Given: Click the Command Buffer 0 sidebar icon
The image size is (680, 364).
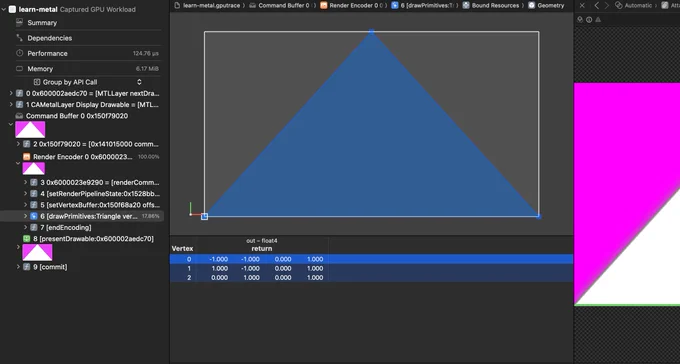Looking at the screenshot, I should coord(19,116).
